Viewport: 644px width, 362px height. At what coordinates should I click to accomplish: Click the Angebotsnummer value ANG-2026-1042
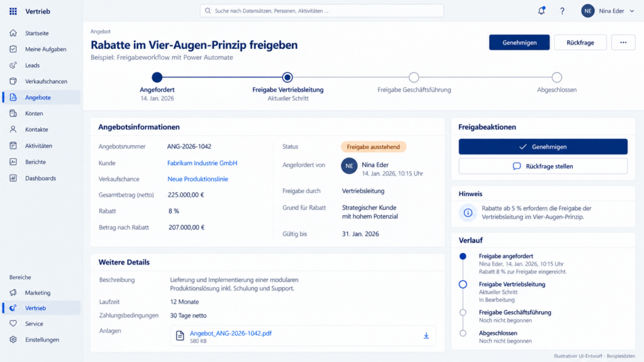coord(189,146)
